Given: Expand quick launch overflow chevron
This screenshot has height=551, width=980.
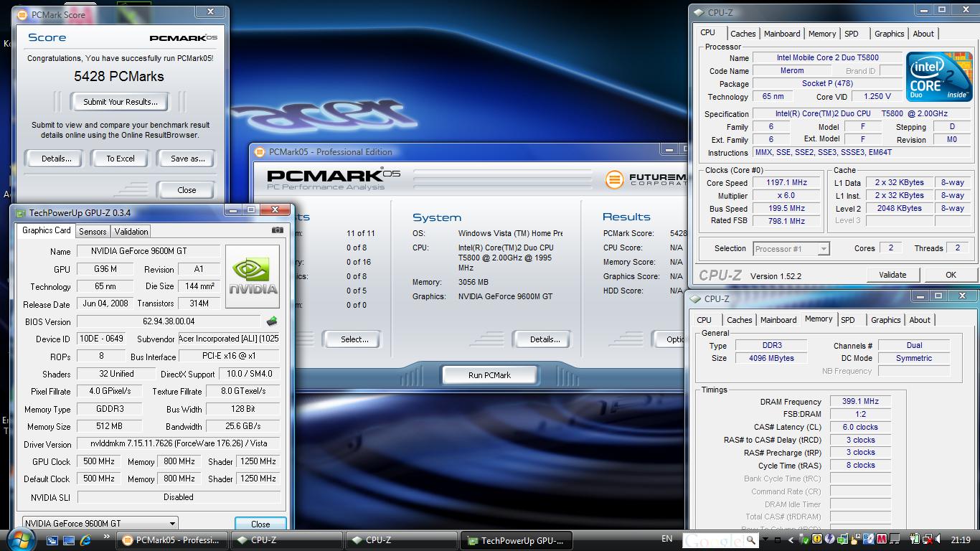Looking at the screenshot, I should [107, 537].
